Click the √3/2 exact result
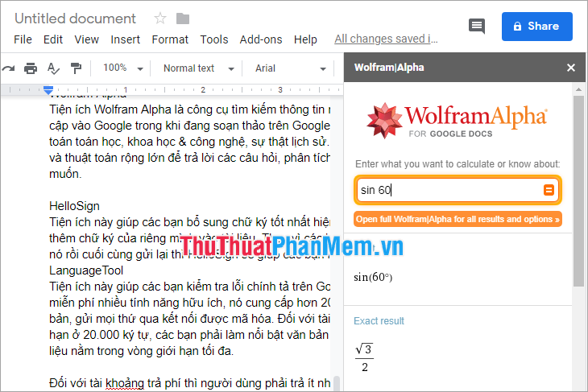Viewport: 588px width, 392px height. (x=364, y=358)
